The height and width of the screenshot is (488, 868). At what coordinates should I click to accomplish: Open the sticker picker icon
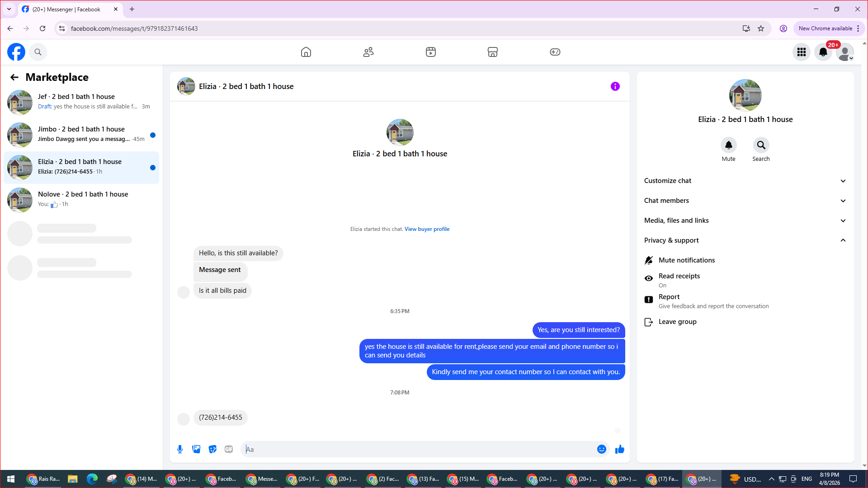pos(212,449)
